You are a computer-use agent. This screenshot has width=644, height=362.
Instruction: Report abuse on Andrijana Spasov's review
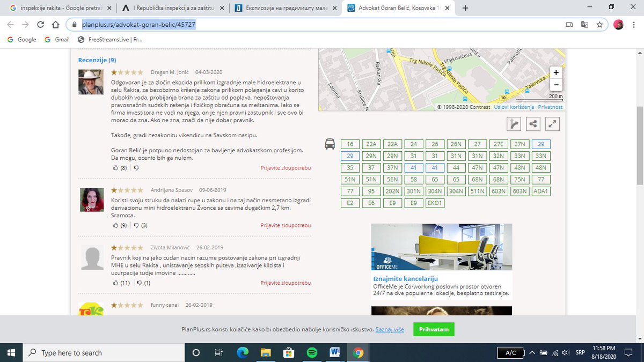(286, 225)
